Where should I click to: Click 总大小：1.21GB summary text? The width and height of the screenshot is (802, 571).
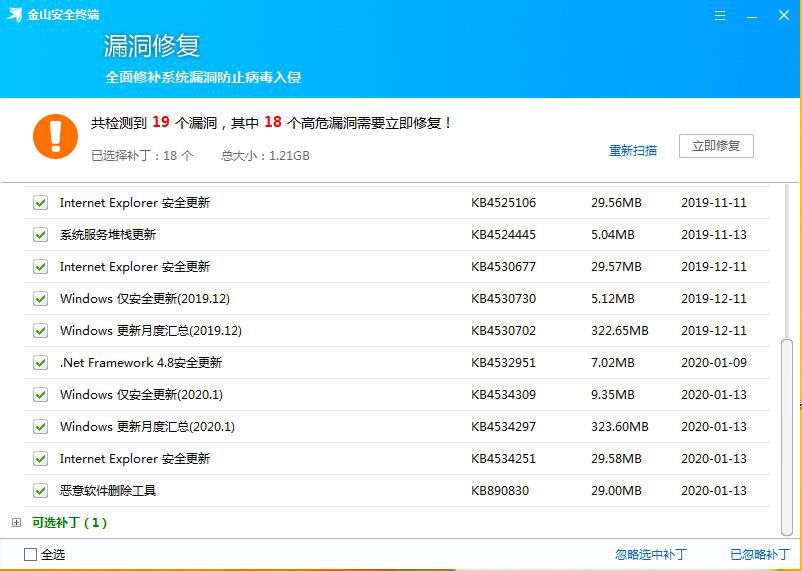click(x=265, y=156)
